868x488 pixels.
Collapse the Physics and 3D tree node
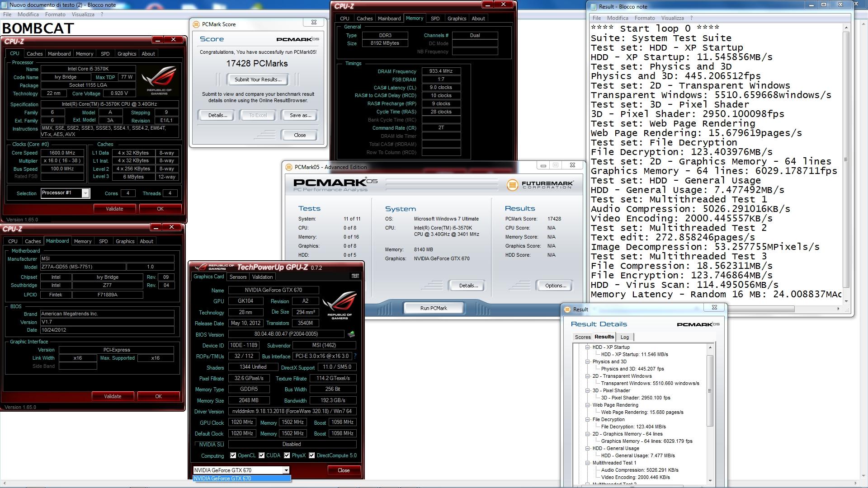coord(588,361)
